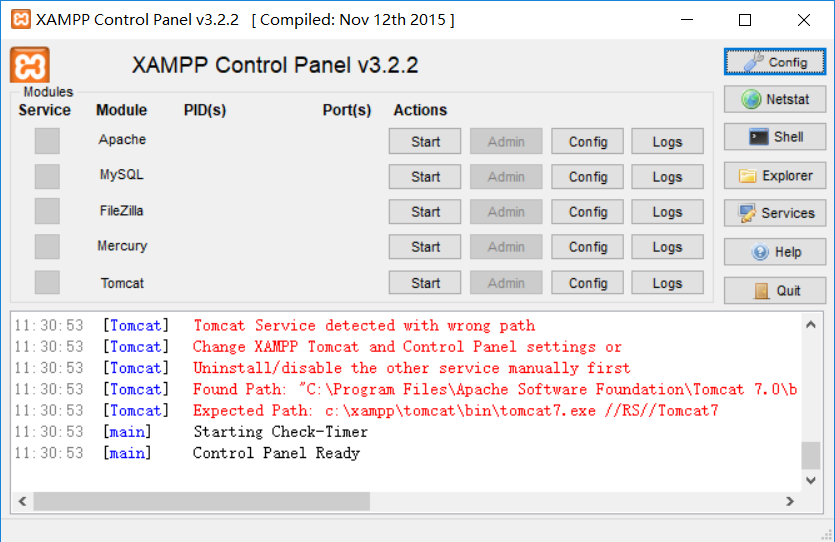This screenshot has height=542, width=835.
Task: Click the Services icon with pencil
Action: (747, 213)
